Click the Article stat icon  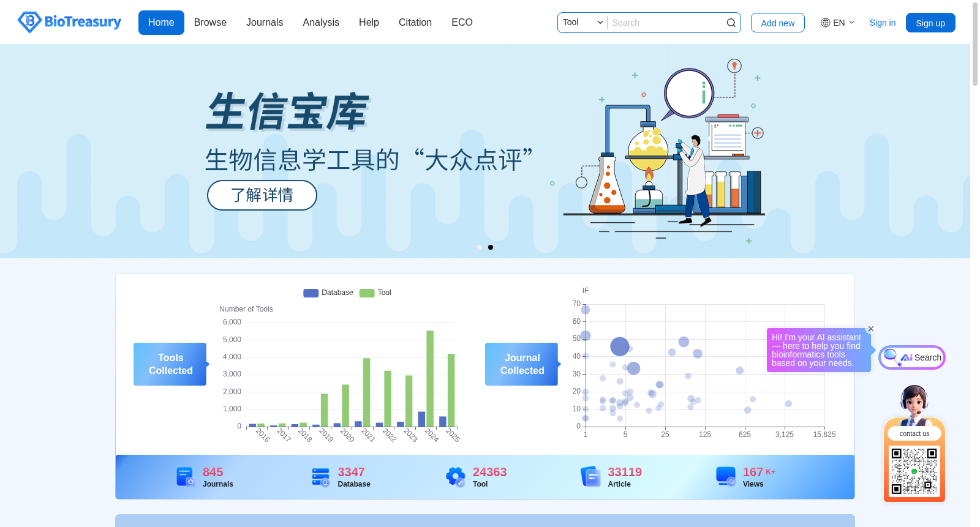pos(590,477)
